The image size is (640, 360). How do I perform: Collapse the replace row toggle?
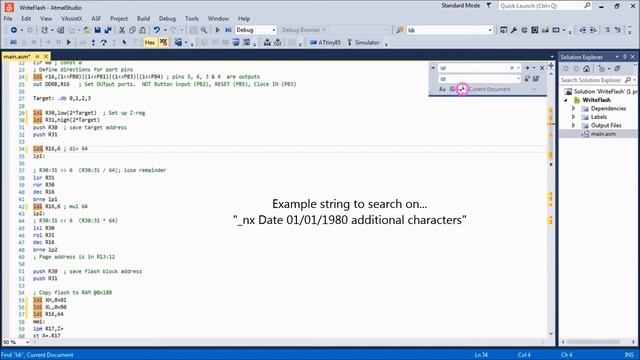[x=433, y=68]
